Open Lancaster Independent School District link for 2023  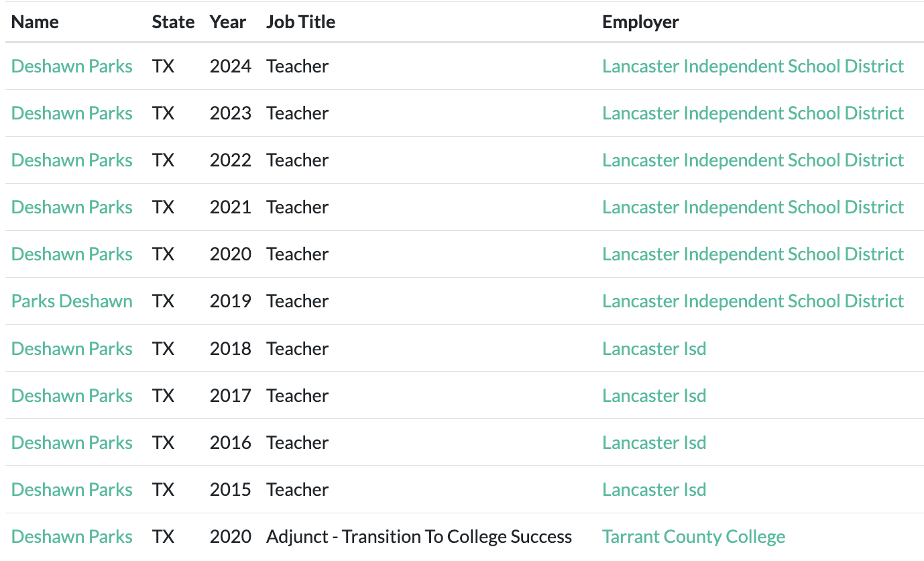click(752, 113)
